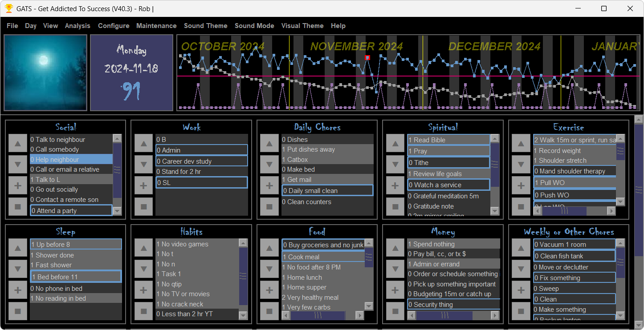Open the Visual Theme dropdown menu
The image size is (644, 330).
[x=302, y=26]
